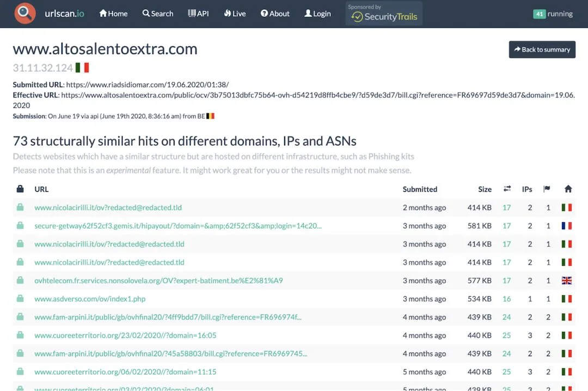Click lock icon on cuoreeterritorio.org/06/02/2020 row

coord(20,371)
